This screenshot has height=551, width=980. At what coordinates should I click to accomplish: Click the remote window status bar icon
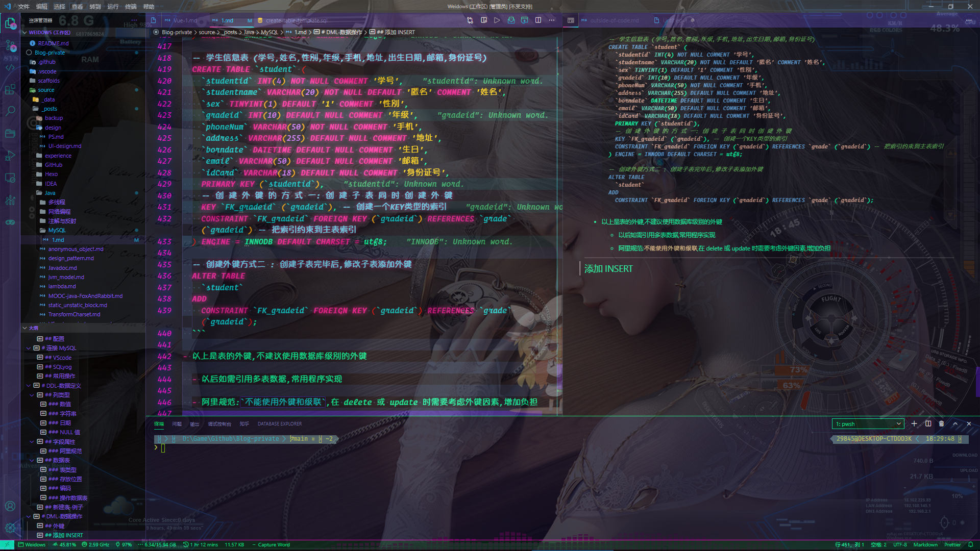tap(7, 545)
